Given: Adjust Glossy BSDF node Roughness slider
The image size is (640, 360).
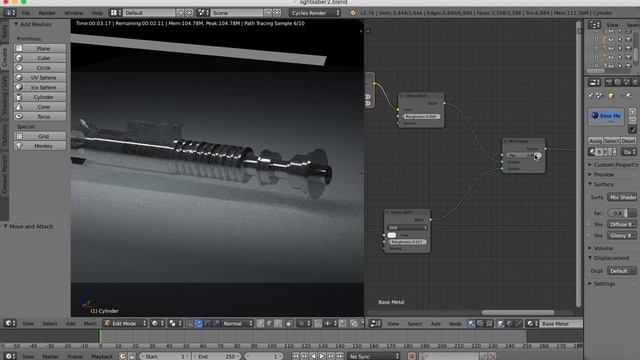Looking at the screenshot, I should [407, 242].
